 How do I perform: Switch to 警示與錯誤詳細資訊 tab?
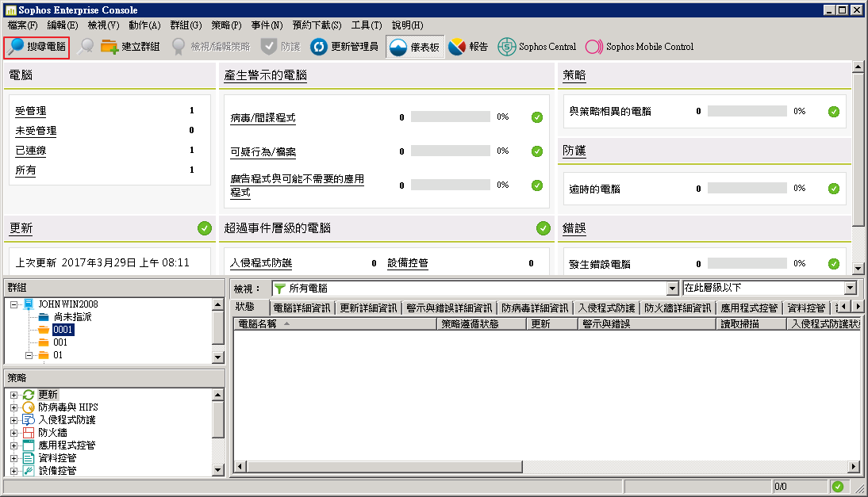pos(449,308)
